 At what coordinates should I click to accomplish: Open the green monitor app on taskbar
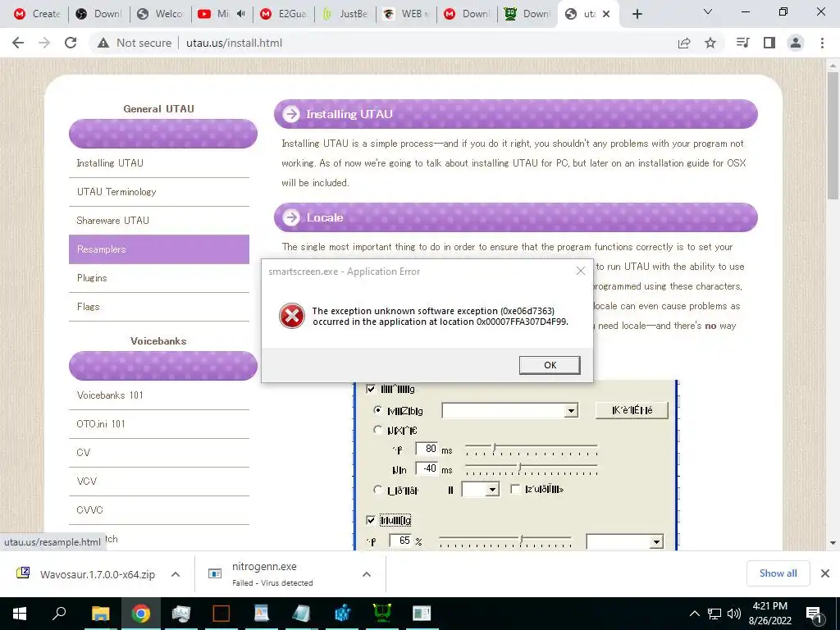pos(381,614)
